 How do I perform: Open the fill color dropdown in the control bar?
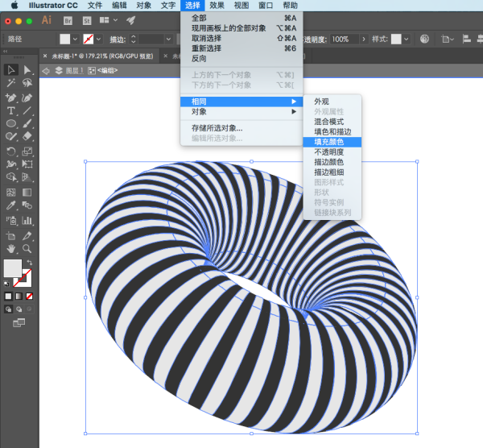point(75,39)
